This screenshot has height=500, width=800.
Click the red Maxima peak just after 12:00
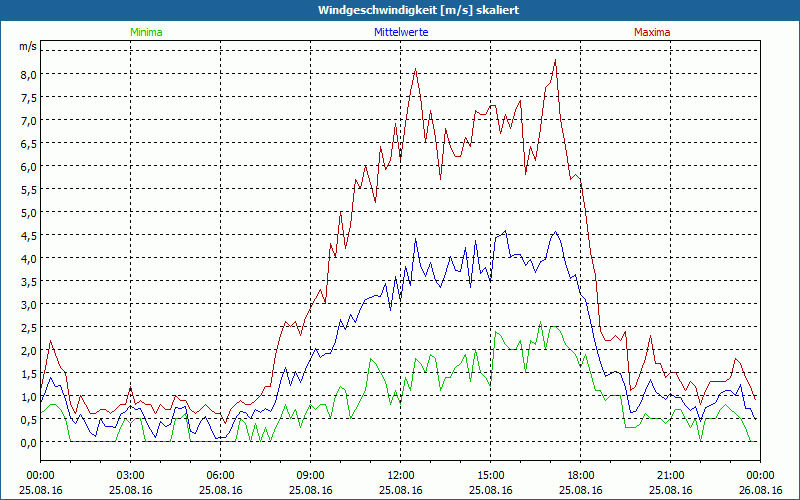(x=415, y=69)
